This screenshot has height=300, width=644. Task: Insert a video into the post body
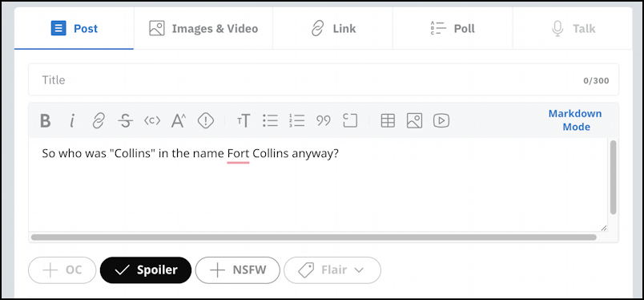[441, 120]
